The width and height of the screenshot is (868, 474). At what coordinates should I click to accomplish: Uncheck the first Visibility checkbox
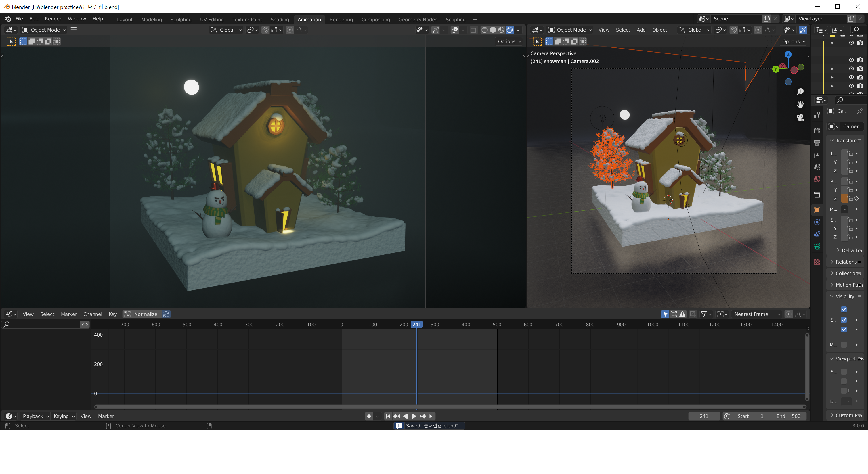844,309
